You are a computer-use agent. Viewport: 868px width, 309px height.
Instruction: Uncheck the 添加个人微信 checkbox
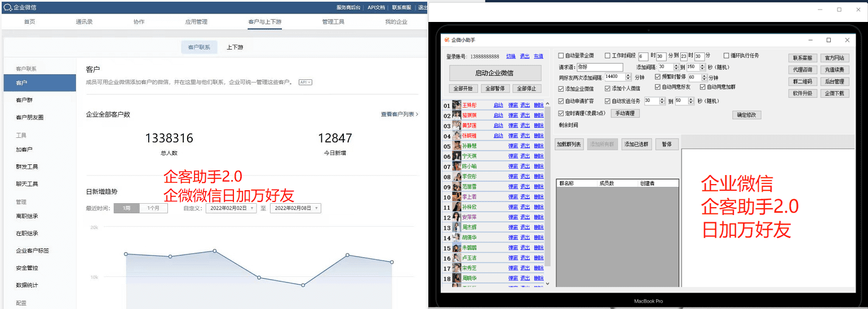[608, 88]
